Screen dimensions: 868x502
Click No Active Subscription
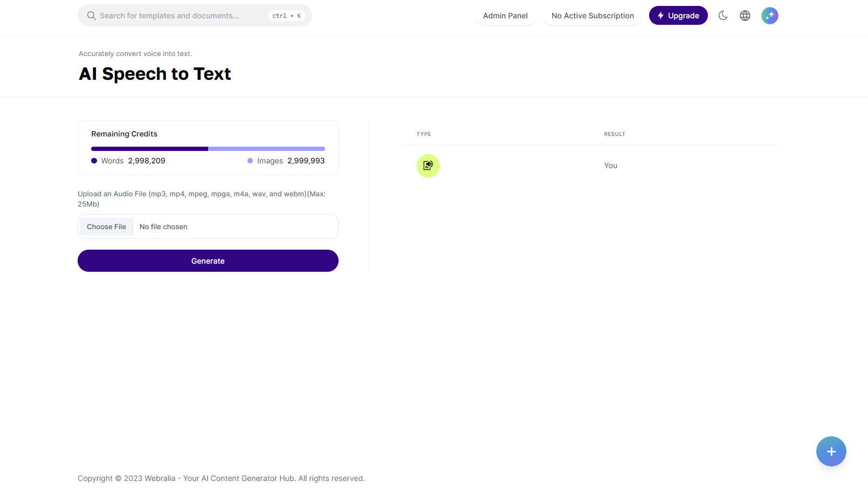[593, 16]
